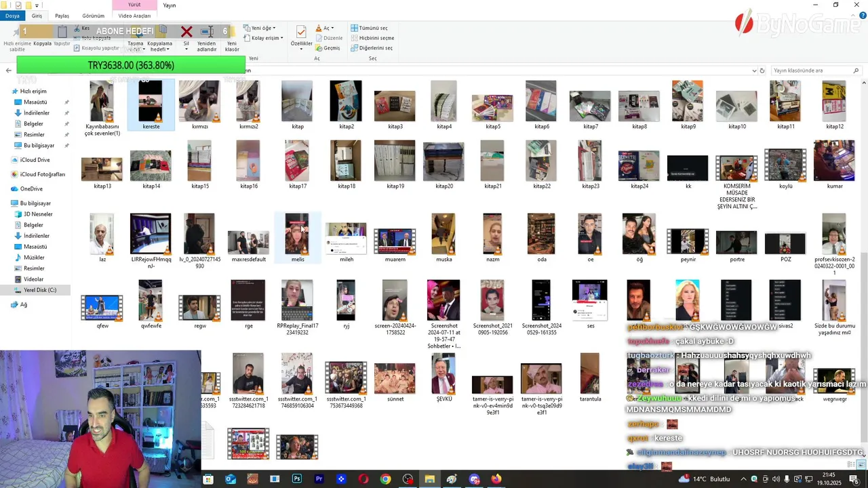Open the weather widget showing 14°C Bulutlu

pos(705,479)
